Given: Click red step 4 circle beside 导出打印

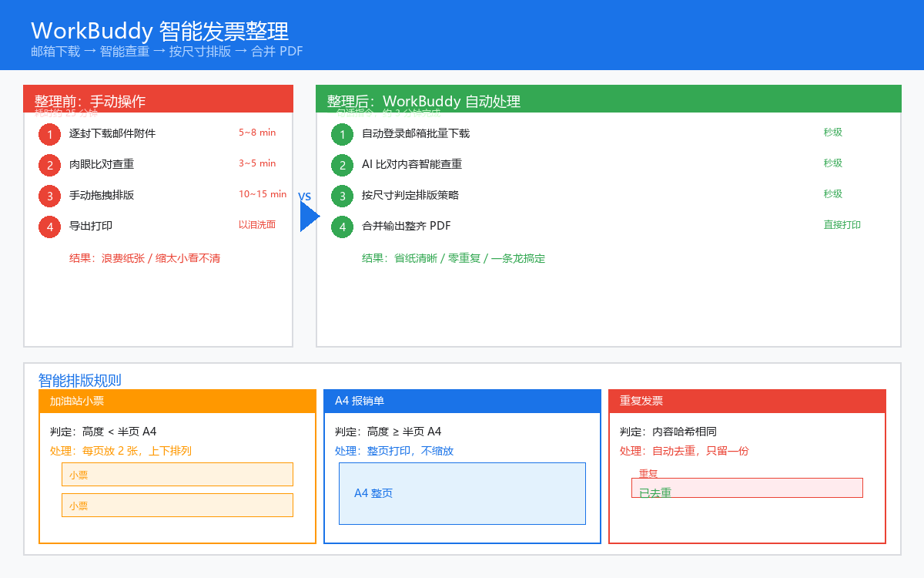Looking at the screenshot, I should click(49, 227).
